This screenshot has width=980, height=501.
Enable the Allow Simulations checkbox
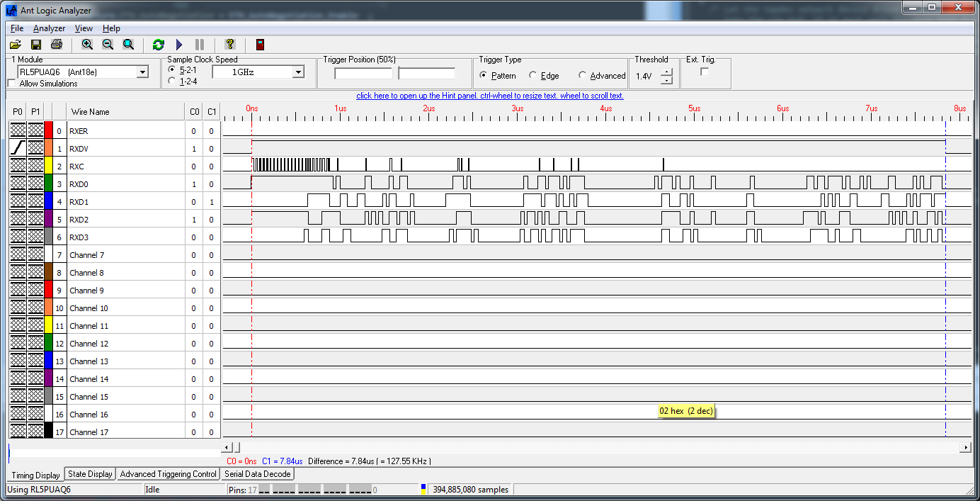[12, 84]
